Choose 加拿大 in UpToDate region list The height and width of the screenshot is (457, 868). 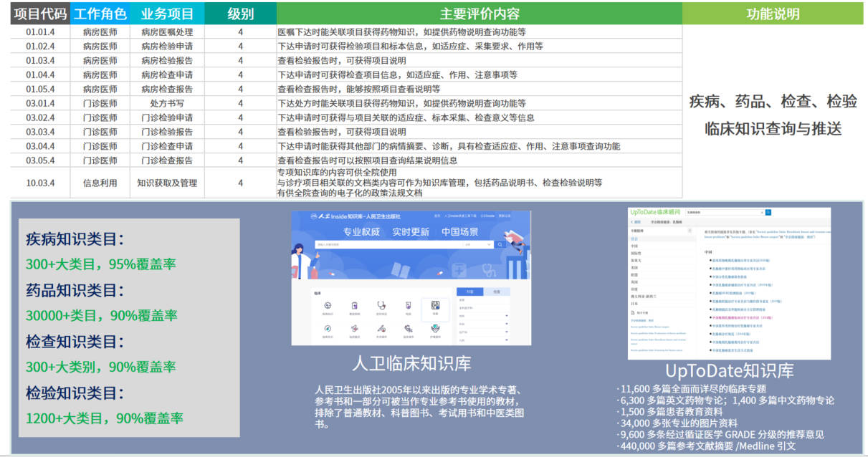point(636,261)
